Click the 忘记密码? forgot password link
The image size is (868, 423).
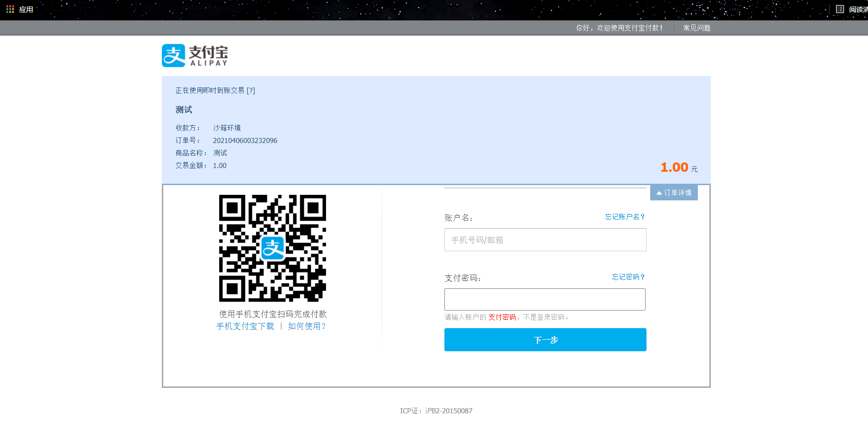pos(627,277)
